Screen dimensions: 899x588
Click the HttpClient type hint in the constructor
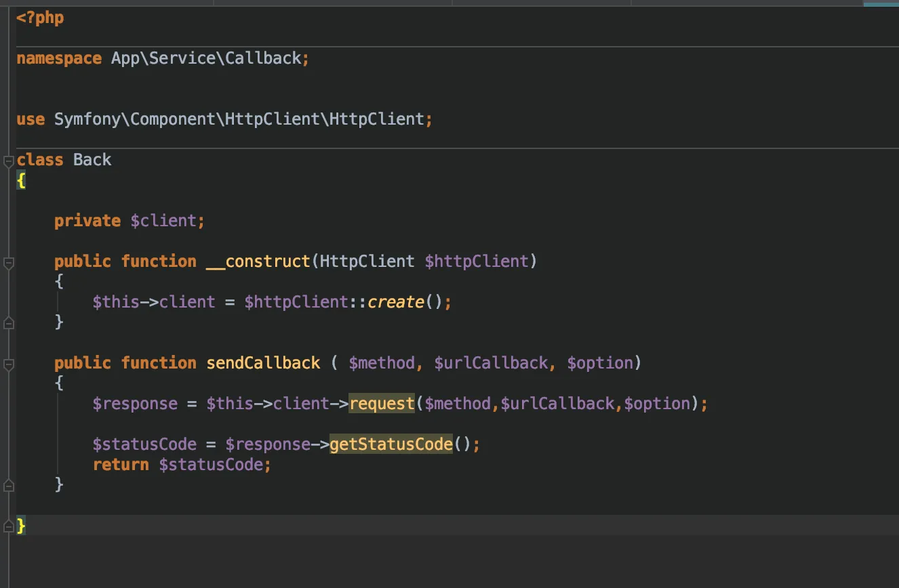(367, 261)
